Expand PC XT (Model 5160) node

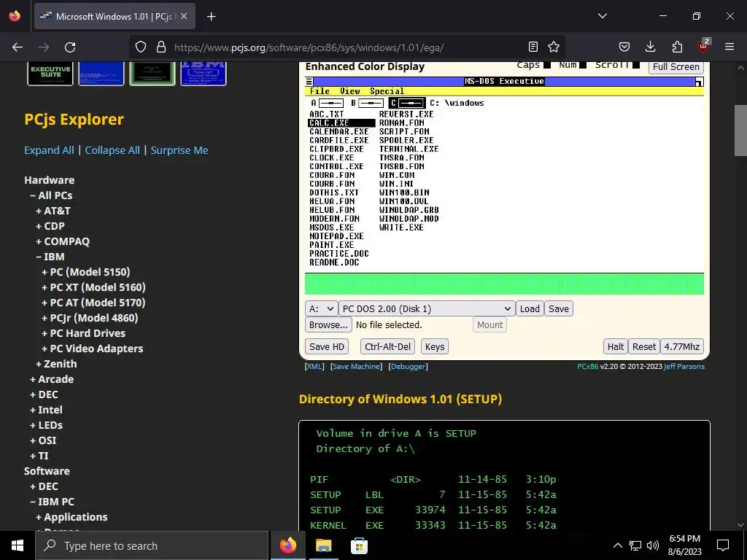[93, 287]
